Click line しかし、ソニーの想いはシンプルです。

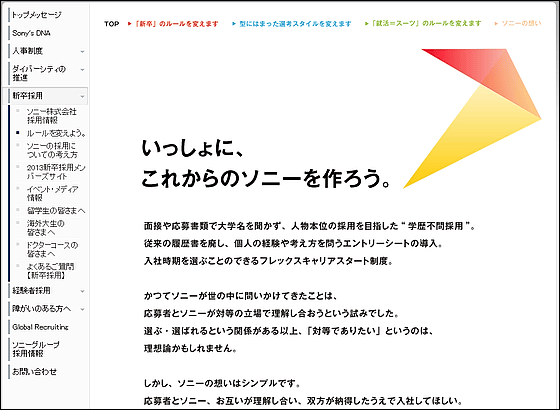222,384
